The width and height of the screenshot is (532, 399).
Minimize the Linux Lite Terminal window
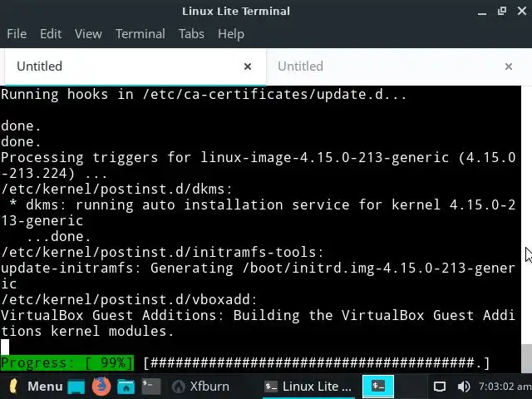[482, 12]
